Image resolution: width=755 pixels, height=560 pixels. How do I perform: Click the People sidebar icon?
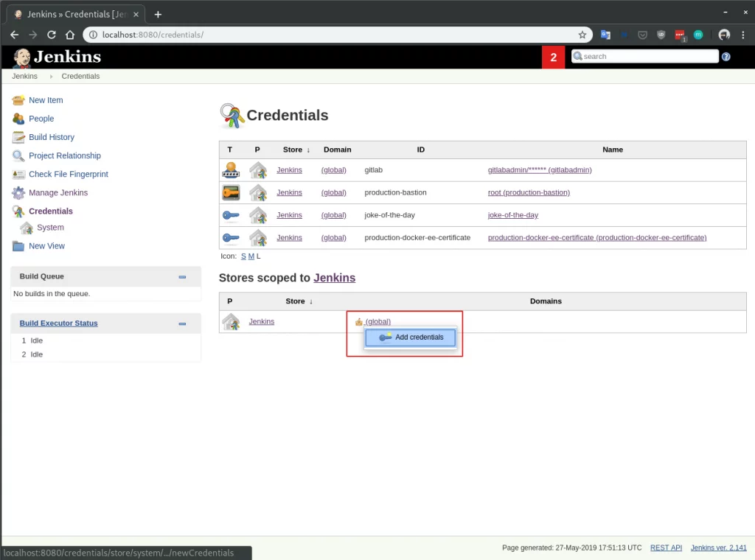pyautogui.click(x=18, y=119)
